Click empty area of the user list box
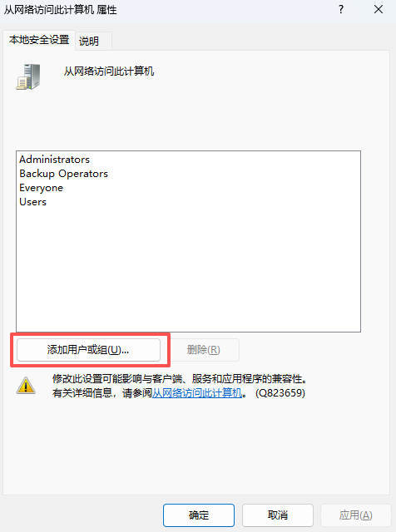The image size is (396, 532). pyautogui.click(x=188, y=268)
